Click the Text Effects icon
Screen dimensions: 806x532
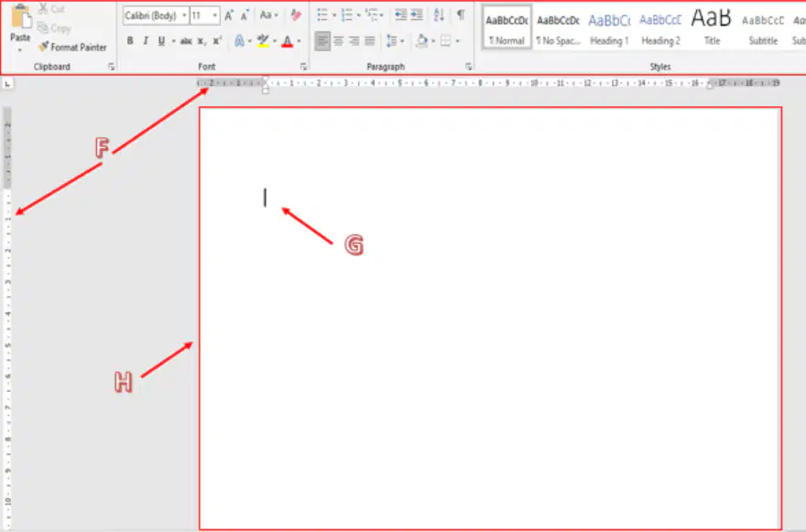pos(240,40)
